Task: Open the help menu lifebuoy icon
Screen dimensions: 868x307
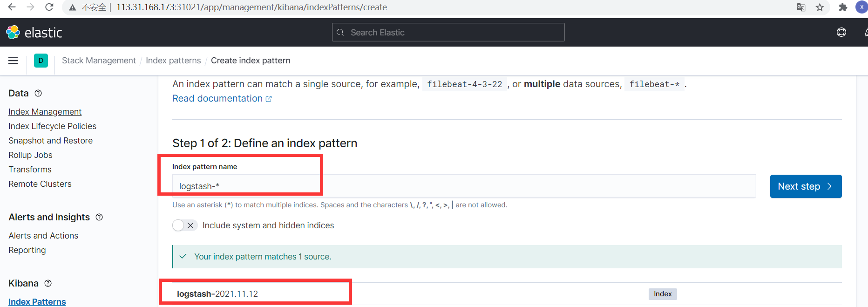Action: click(841, 32)
